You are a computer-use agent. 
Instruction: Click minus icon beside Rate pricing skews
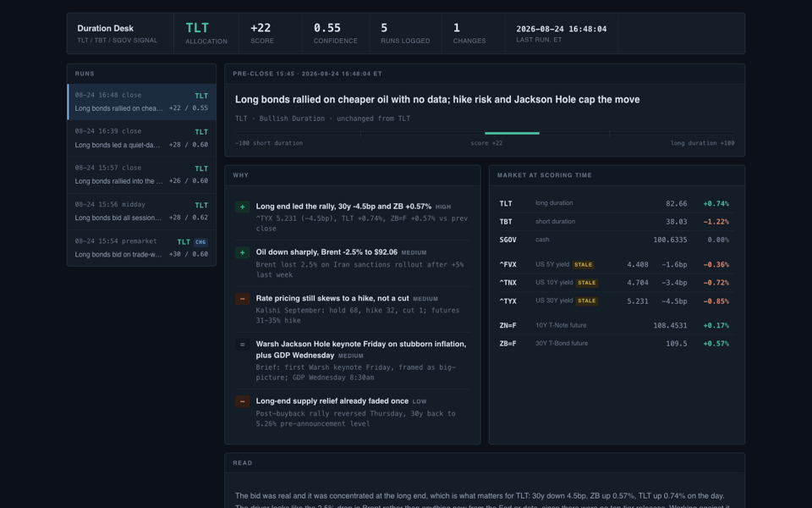point(243,299)
